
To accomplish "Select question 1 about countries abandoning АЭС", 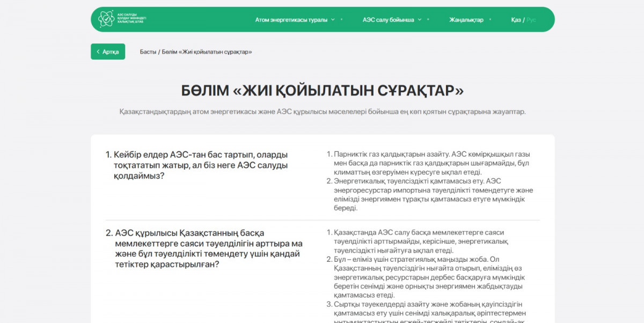I will pos(201,165).
